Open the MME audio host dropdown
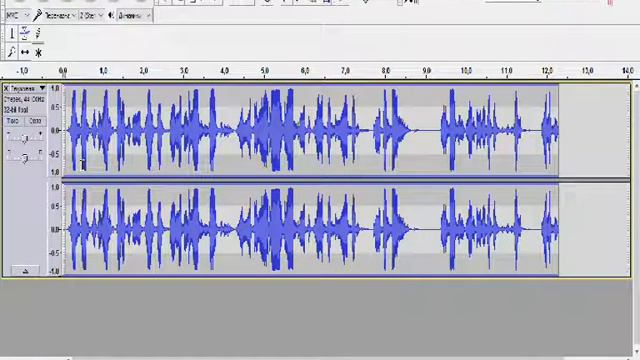 tap(18, 16)
